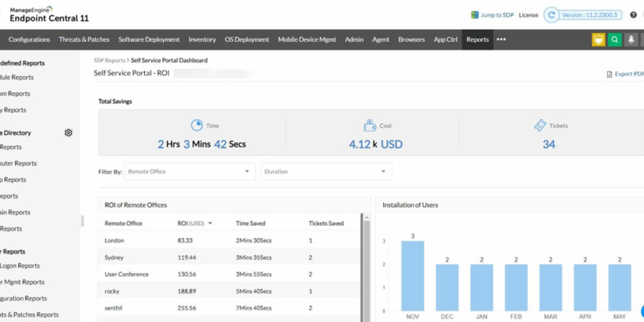Image resolution: width=644 pixels, height=322 pixels.
Task: Sort by ROI (USD) column arrow
Action: [210, 224]
